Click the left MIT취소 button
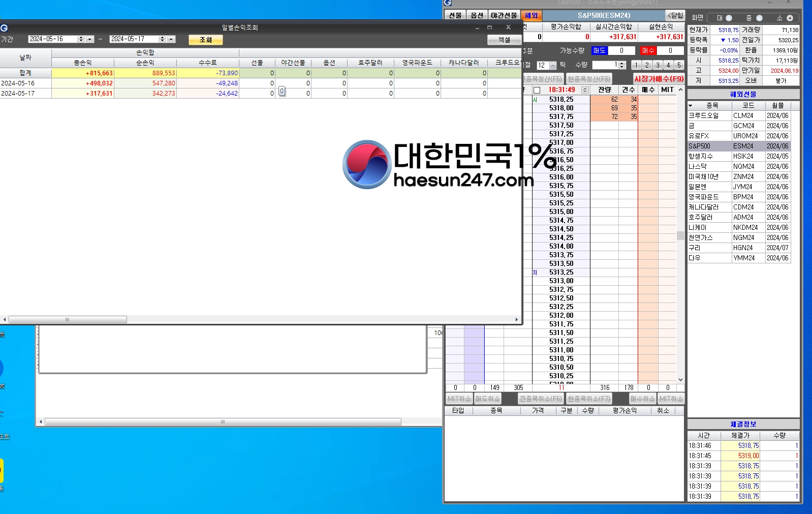This screenshot has width=812, height=514. [459, 399]
